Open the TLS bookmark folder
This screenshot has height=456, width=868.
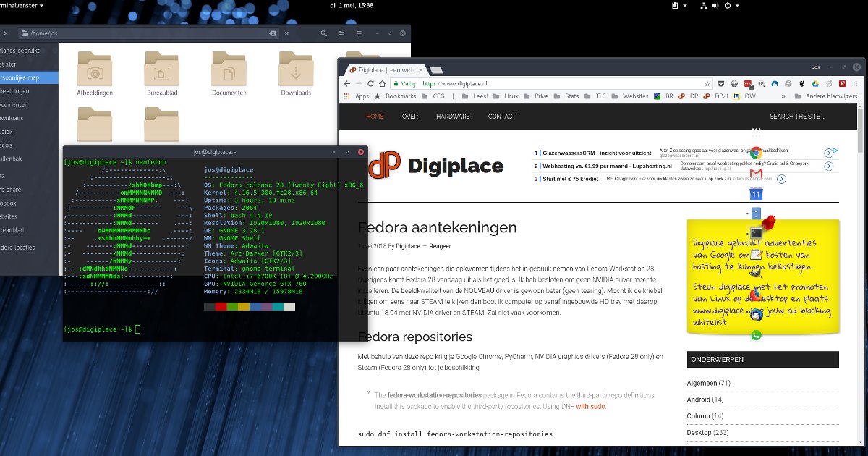coord(597,96)
